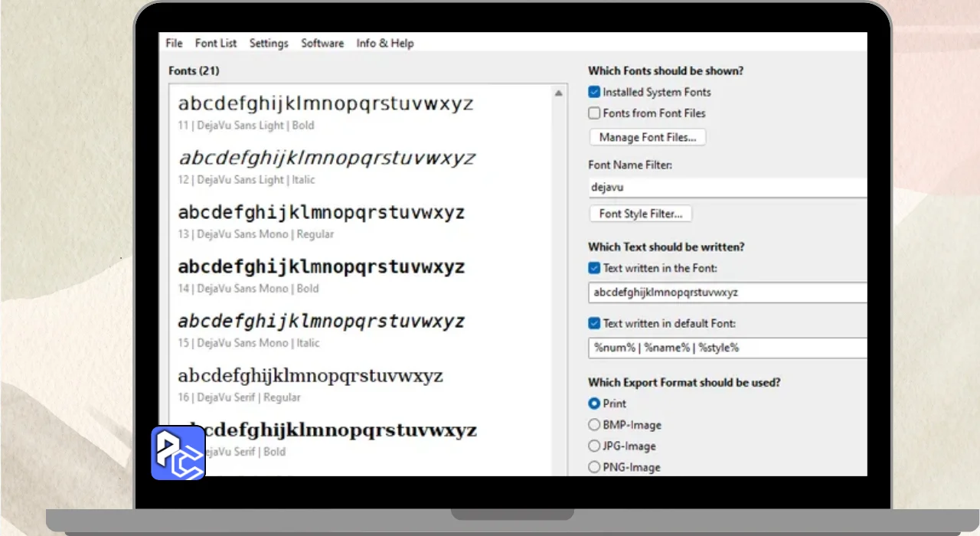Choose JPG-Image export format
Image resolution: width=980 pixels, height=536 pixels.
(x=594, y=446)
